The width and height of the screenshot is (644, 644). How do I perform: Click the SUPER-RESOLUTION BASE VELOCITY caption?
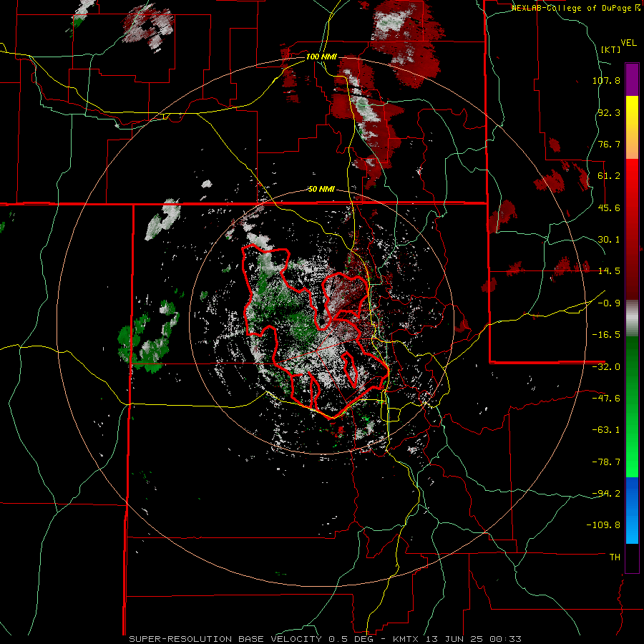click(x=326, y=639)
